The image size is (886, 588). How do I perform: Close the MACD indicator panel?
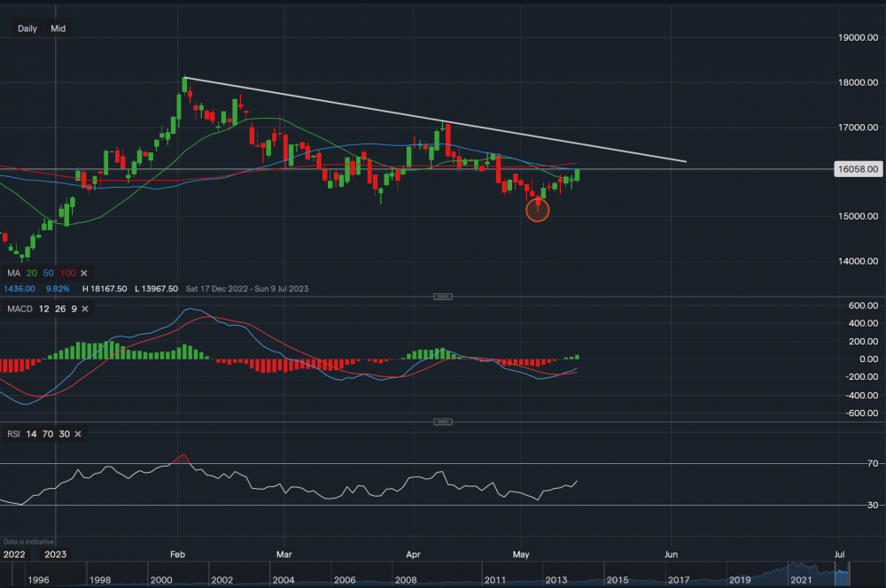click(84, 308)
